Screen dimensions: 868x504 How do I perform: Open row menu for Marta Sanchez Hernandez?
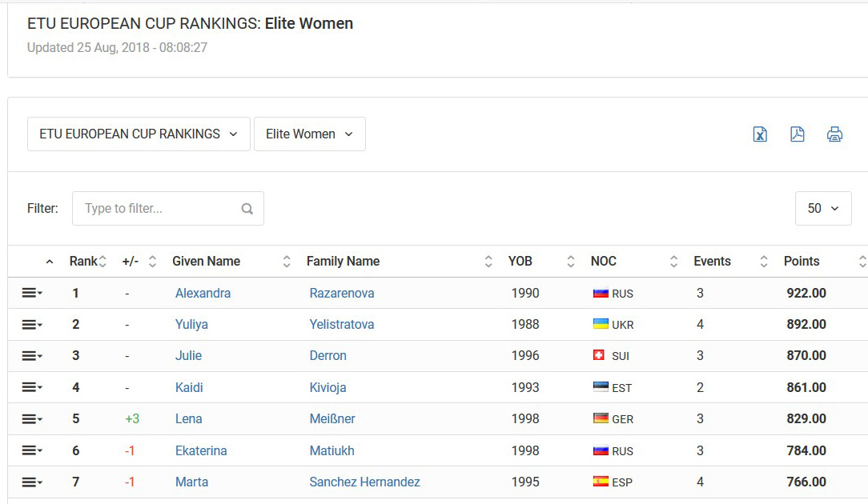32,482
